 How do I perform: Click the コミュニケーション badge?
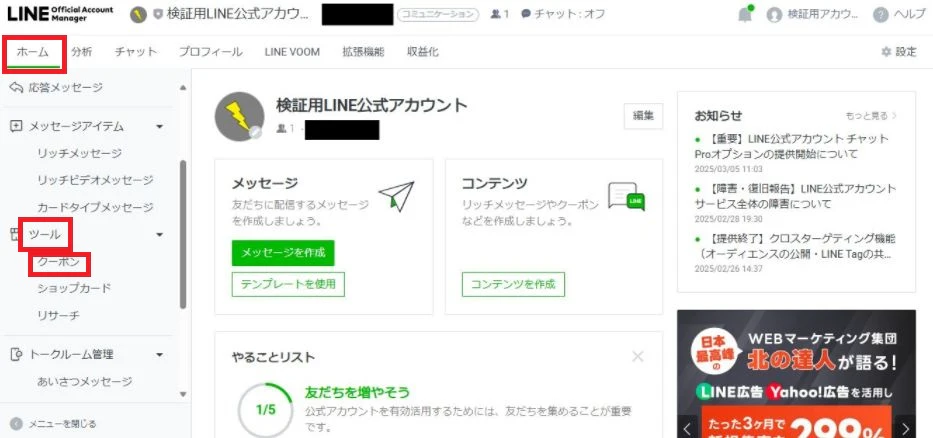point(438,15)
